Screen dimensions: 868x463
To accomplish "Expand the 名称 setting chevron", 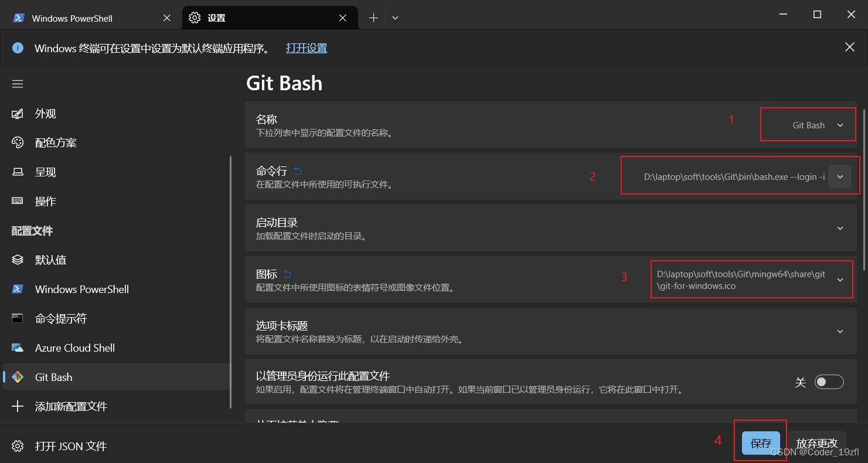I will [x=840, y=125].
